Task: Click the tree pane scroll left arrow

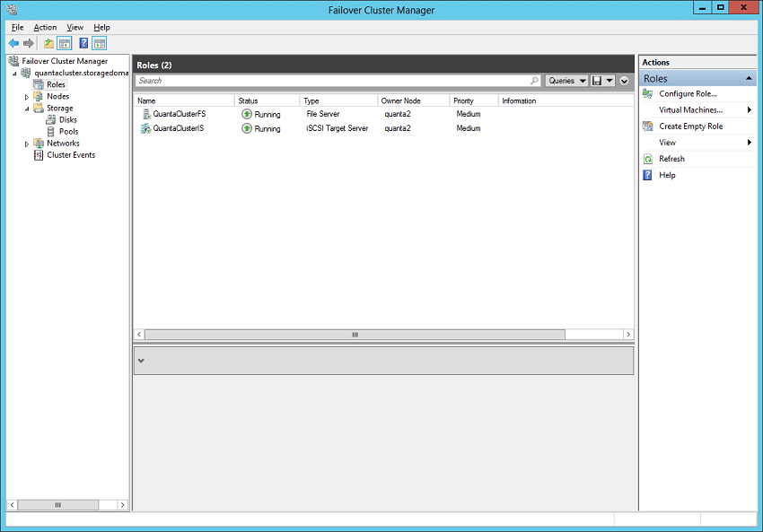Action: point(13,505)
